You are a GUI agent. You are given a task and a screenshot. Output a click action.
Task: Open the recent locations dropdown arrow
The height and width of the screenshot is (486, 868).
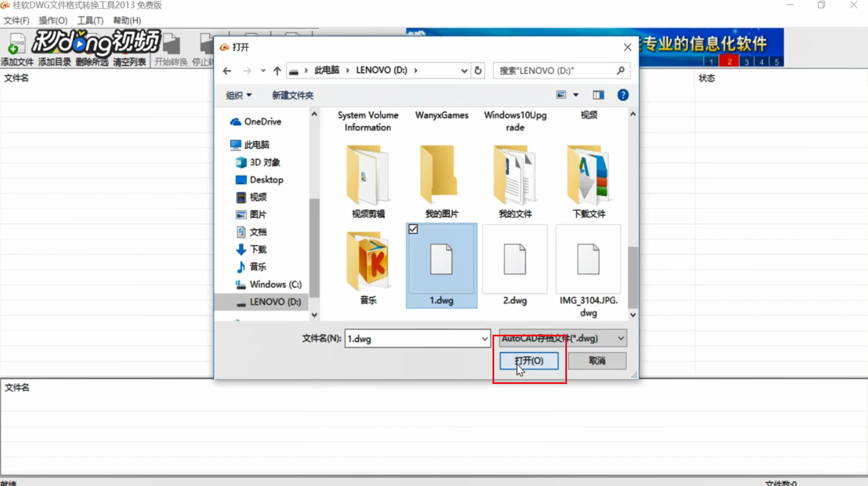pos(263,70)
